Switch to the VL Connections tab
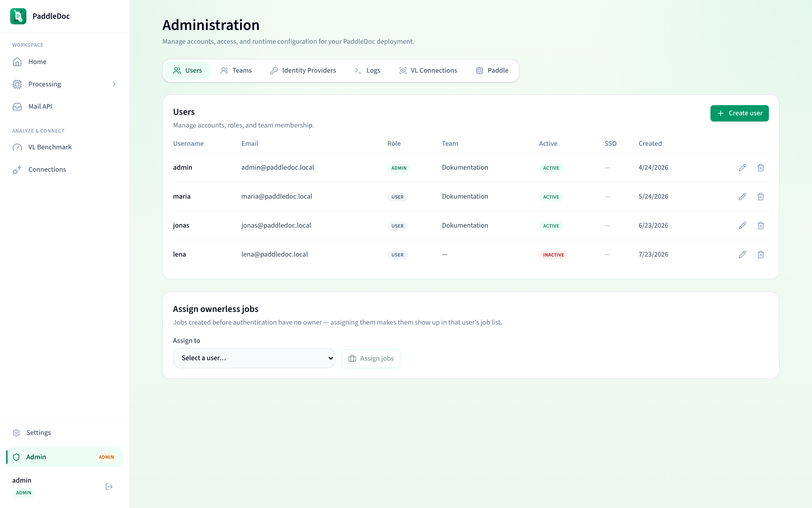The height and width of the screenshot is (508, 812). (428, 71)
